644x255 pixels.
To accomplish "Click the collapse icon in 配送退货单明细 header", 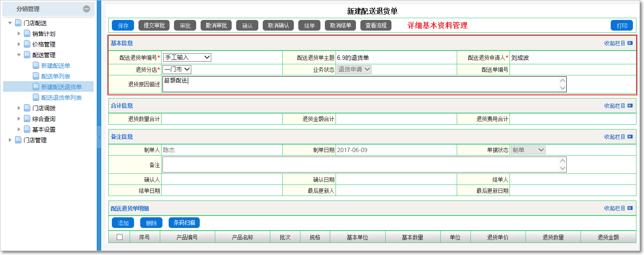I will pos(630,208).
